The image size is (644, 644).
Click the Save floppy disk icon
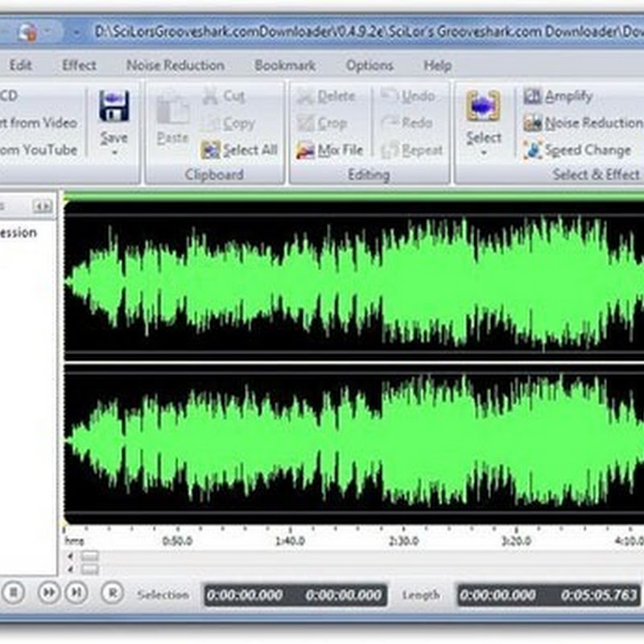point(114,106)
